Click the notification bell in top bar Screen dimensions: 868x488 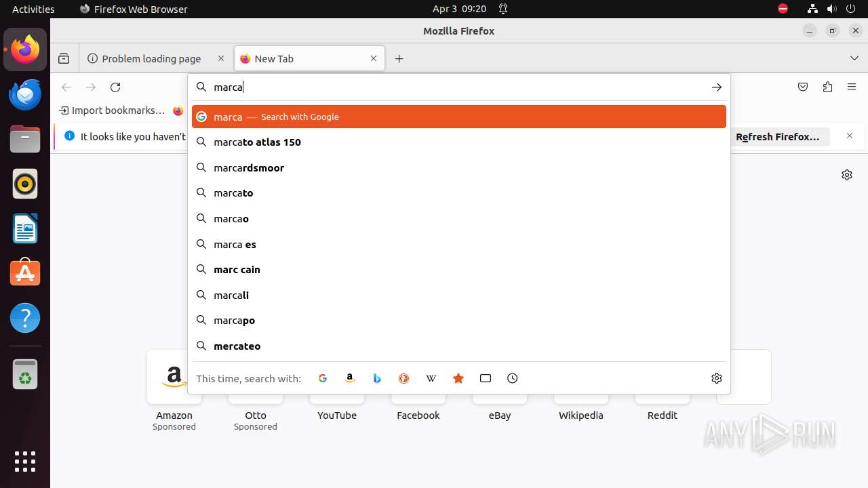[x=503, y=9]
